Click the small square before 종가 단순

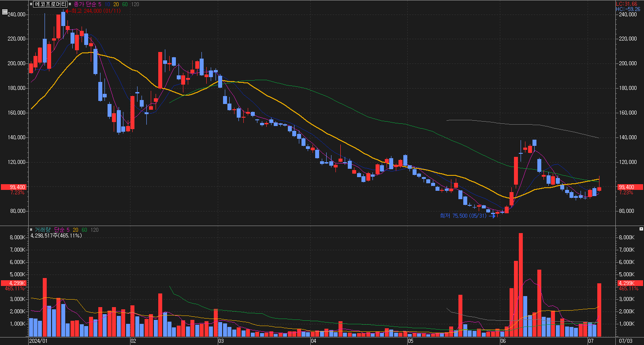[70, 4]
